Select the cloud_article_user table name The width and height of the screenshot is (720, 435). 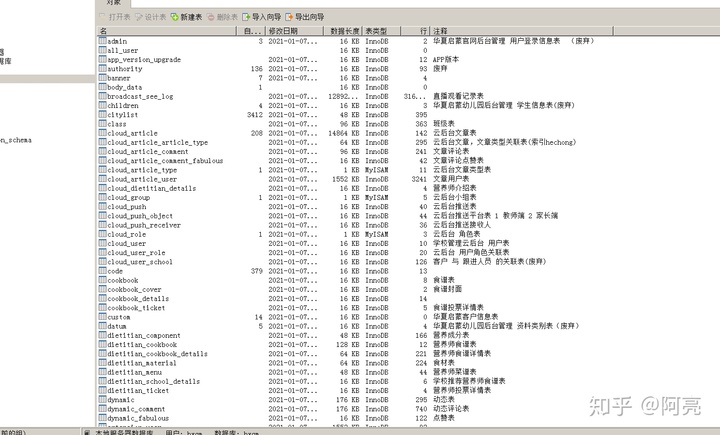click(142, 179)
